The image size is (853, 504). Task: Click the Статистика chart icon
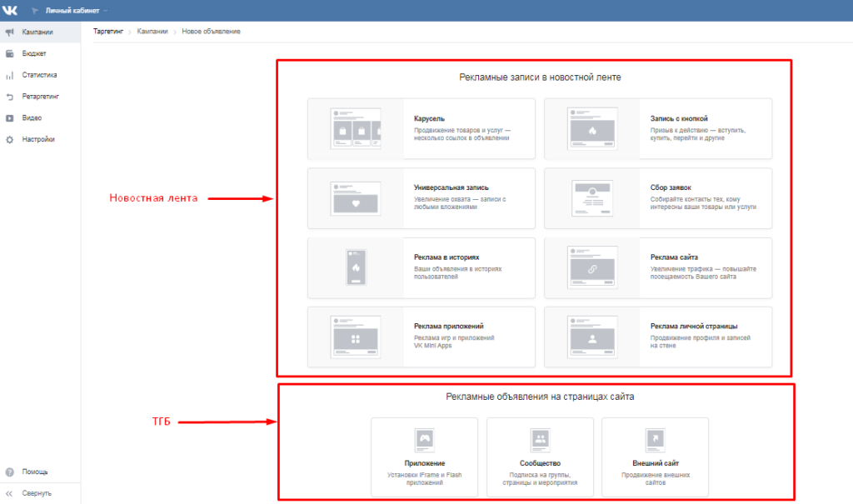point(9,76)
